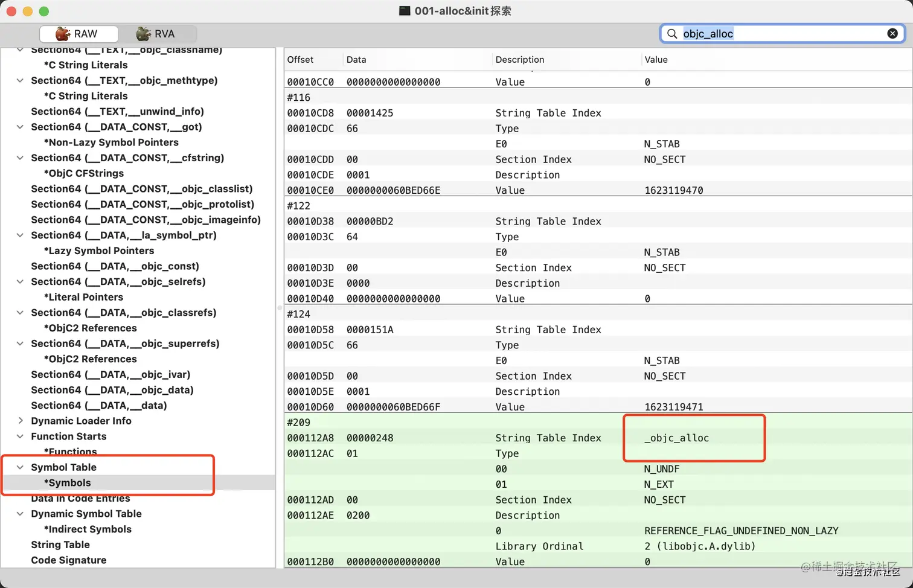
Task: Collapse the Section64 __objc_superrefs node
Action: pyautogui.click(x=20, y=344)
